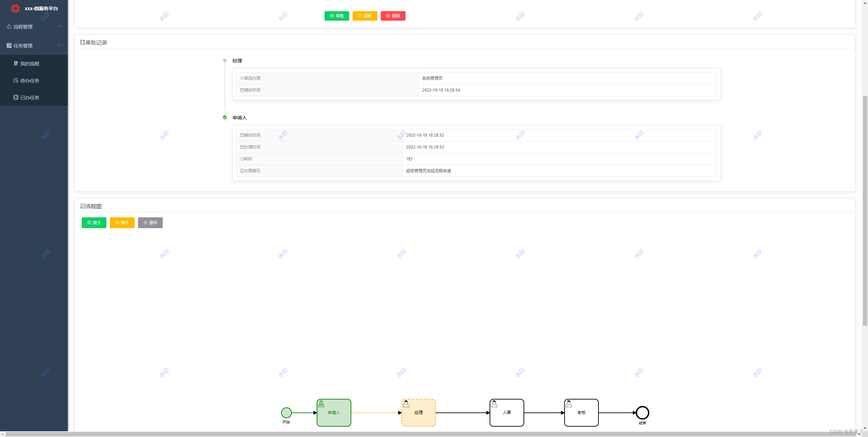The width and height of the screenshot is (868, 437).
Task: Click the green 审批 button
Action: [337, 16]
